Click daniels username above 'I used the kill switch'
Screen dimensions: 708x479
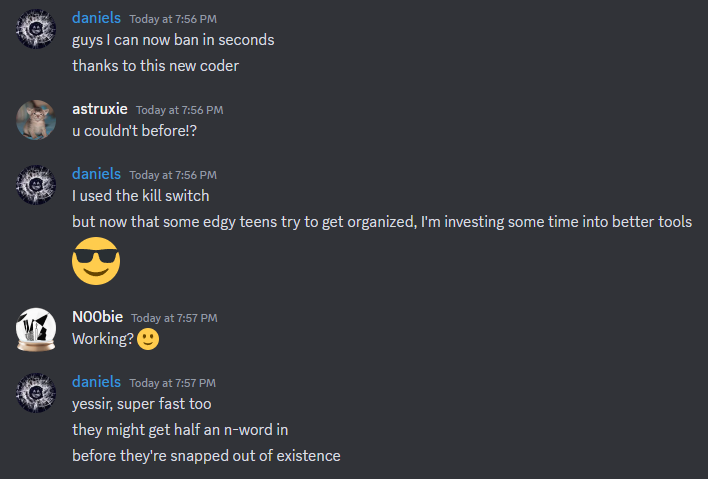click(x=96, y=174)
